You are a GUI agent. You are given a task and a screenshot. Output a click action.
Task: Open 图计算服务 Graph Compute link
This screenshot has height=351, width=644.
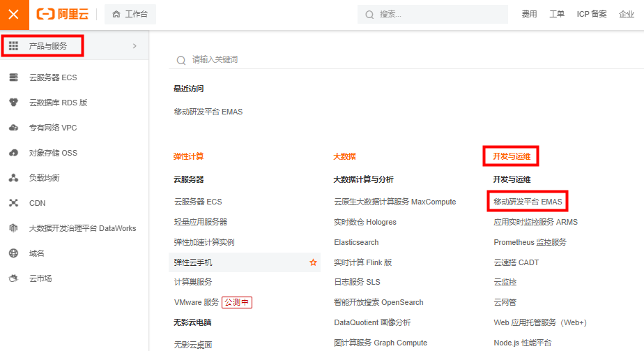pos(381,343)
